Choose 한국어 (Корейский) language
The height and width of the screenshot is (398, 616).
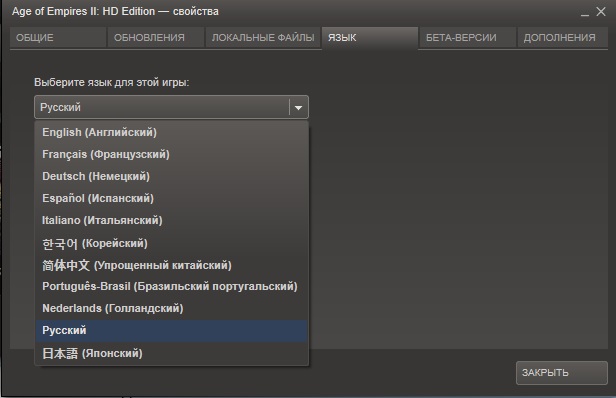[x=171, y=243]
